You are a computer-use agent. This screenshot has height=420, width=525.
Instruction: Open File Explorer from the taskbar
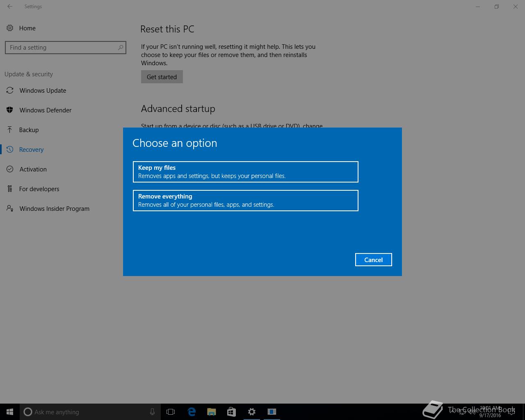(x=211, y=412)
